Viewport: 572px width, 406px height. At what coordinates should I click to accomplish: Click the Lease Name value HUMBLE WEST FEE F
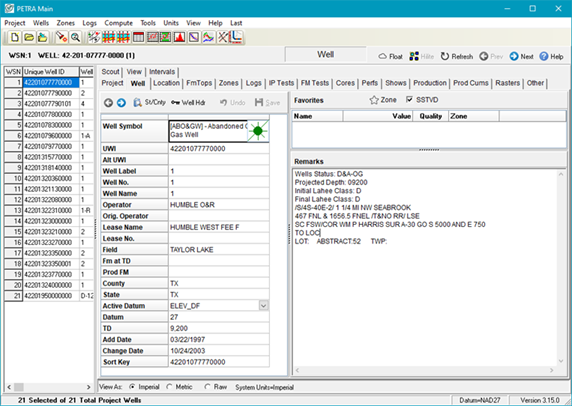coord(219,227)
